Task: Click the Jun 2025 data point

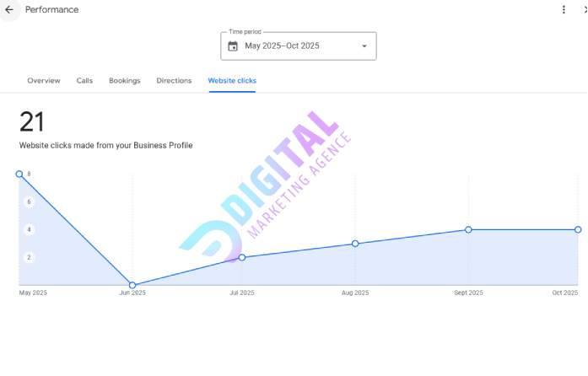Action: pyautogui.click(x=132, y=285)
